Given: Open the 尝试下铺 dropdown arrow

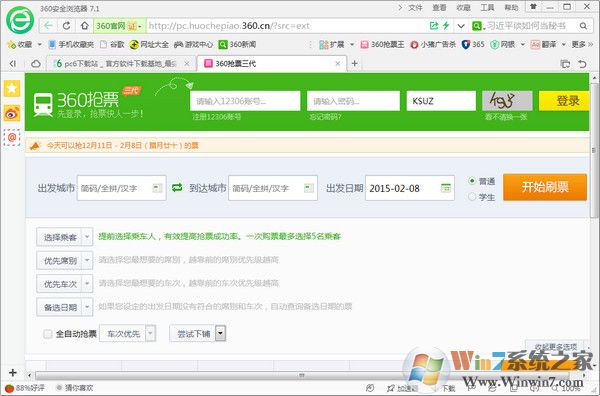Looking at the screenshot, I should click(x=220, y=333).
